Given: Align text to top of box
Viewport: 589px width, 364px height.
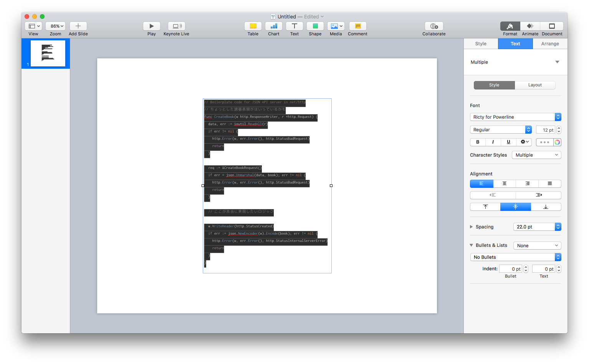Looking at the screenshot, I should pyautogui.click(x=485, y=207).
